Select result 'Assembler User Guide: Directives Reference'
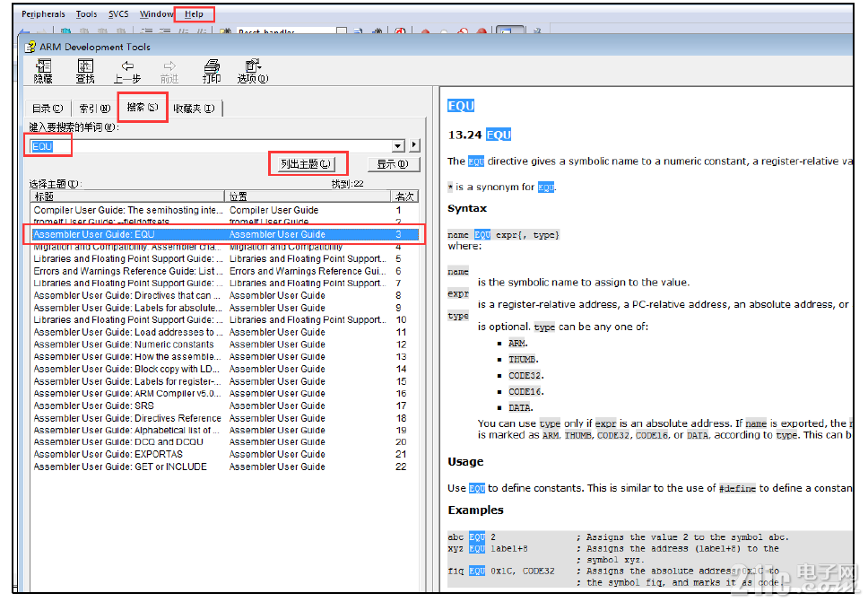This screenshot has height=602, width=868. pyautogui.click(x=224, y=418)
